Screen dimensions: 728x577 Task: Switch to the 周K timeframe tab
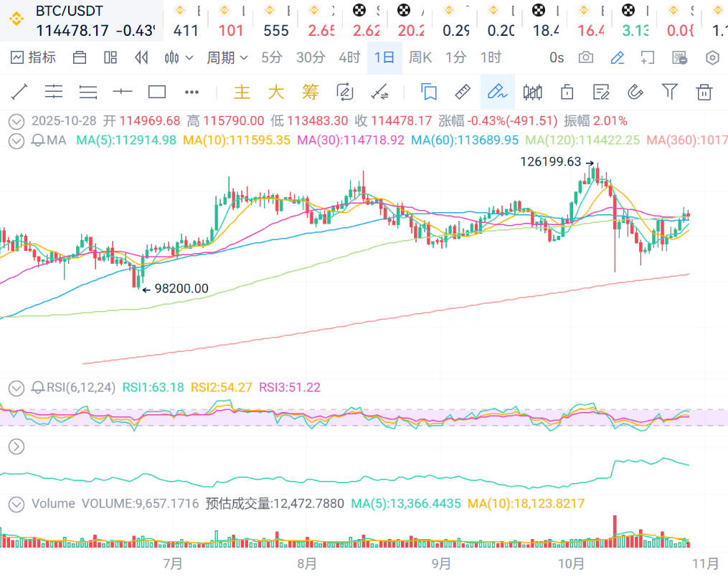click(420, 57)
